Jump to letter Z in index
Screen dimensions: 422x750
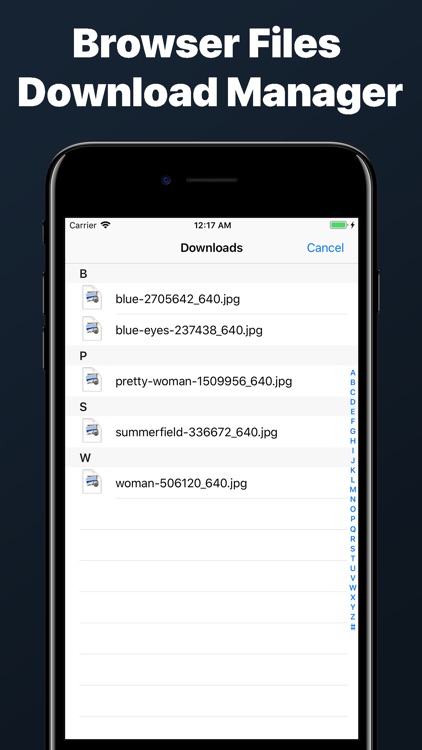tap(353, 617)
